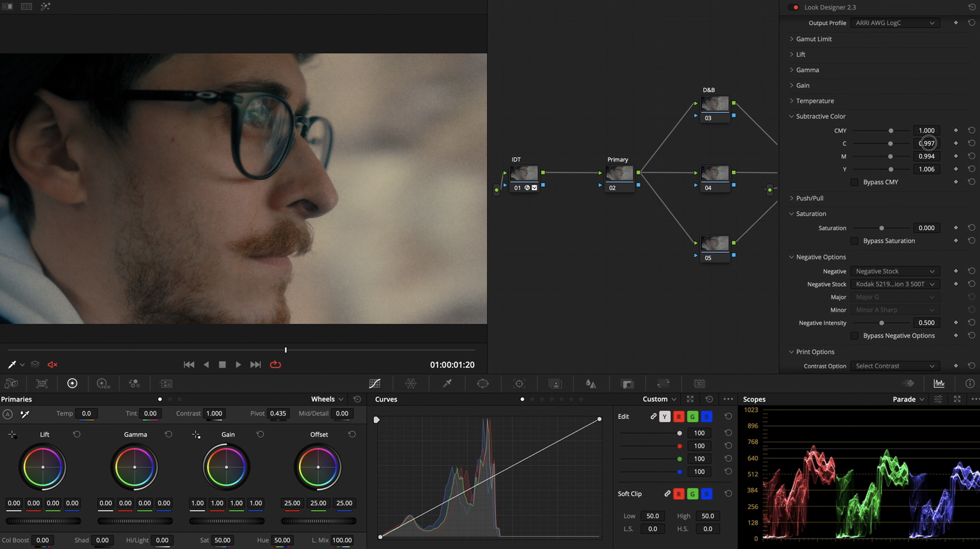Reset the Gamma color wheel
The image size is (980, 549).
168,434
